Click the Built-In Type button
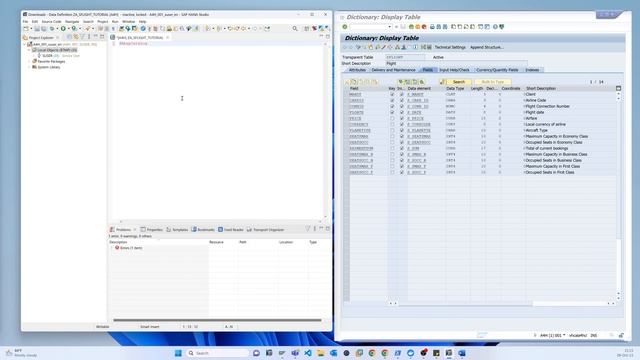The image size is (640, 360). tap(493, 82)
